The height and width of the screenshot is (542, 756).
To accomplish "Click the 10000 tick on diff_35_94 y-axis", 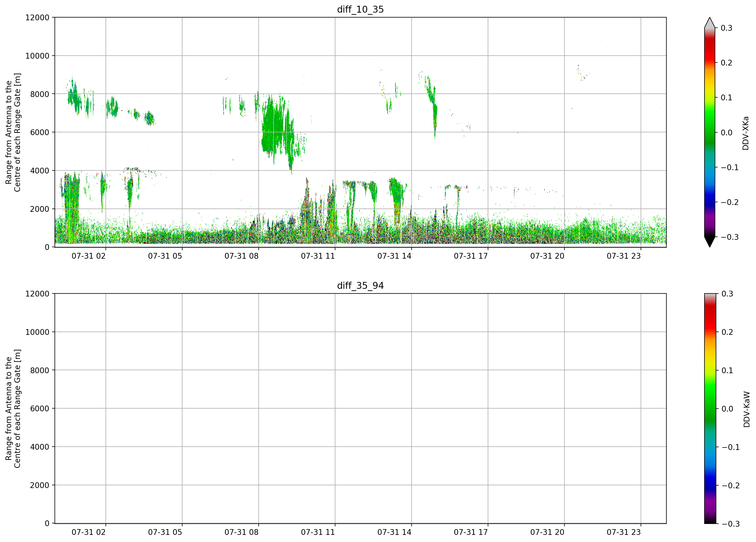I will [x=37, y=332].
